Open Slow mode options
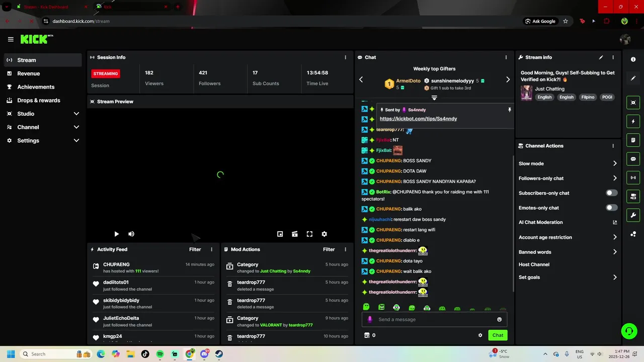Image resolution: width=644 pixels, height=362 pixels. pyautogui.click(x=568, y=163)
